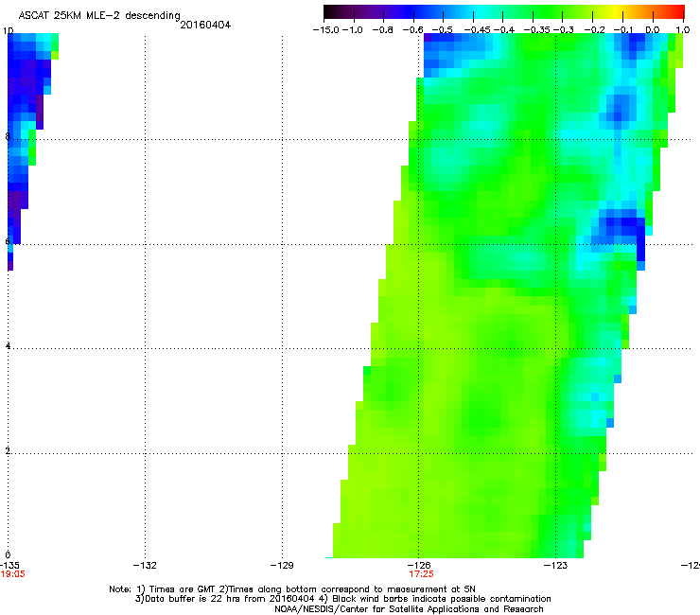Viewport: 700px width, 615px height.
Task: Click the yellow section of the color scale
Action: pyautogui.click(x=619, y=11)
